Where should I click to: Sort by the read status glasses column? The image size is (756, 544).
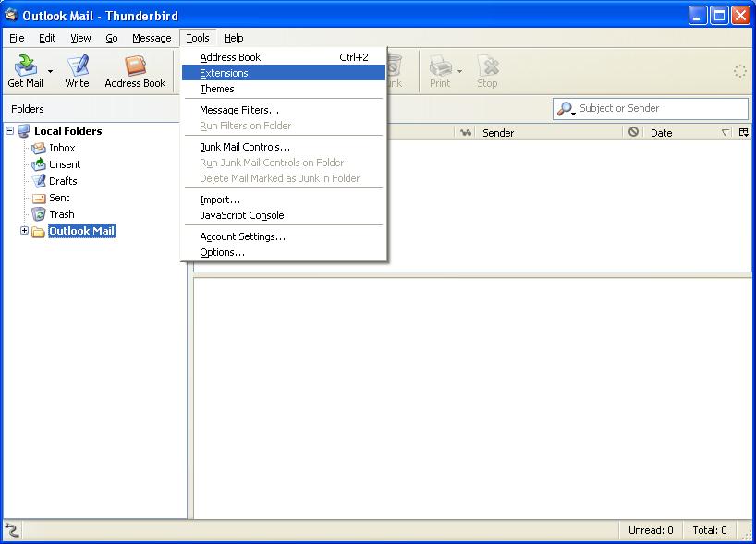click(x=465, y=132)
